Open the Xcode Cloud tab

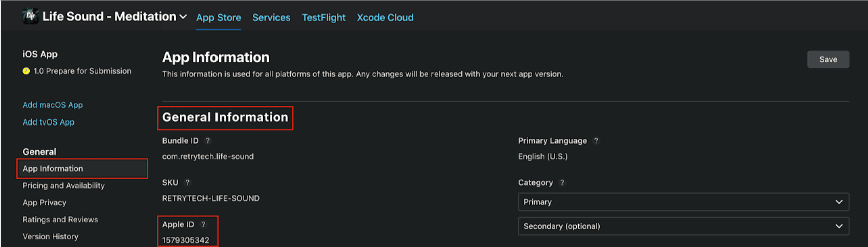(x=385, y=18)
